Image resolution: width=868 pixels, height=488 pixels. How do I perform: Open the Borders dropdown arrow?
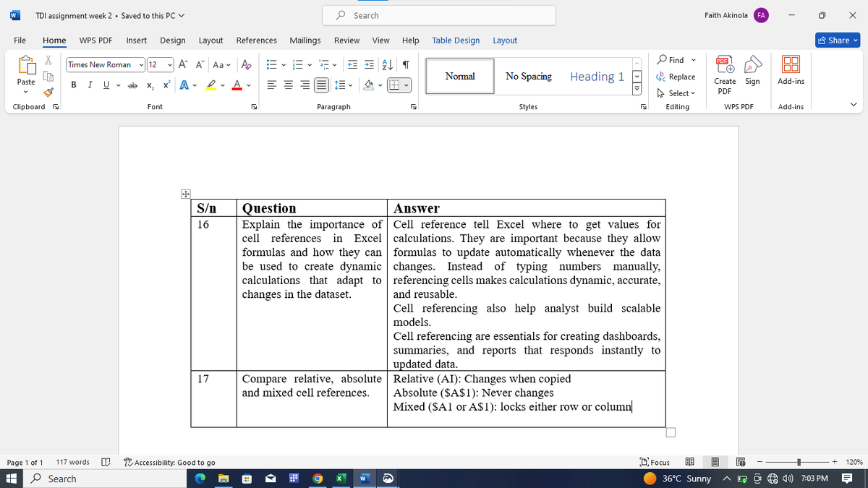[x=407, y=85]
